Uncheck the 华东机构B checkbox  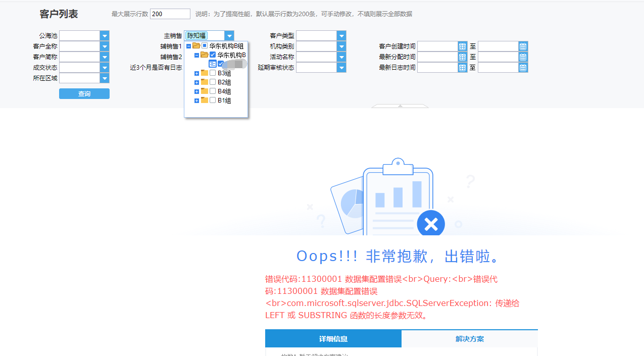click(x=213, y=55)
